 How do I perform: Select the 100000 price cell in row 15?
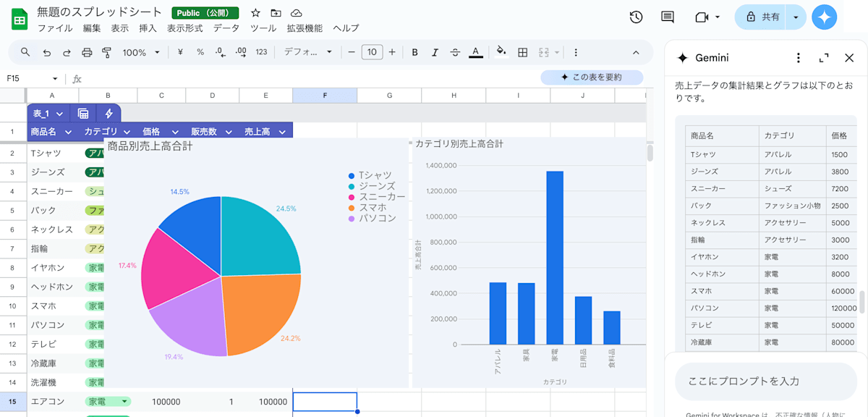(x=161, y=402)
